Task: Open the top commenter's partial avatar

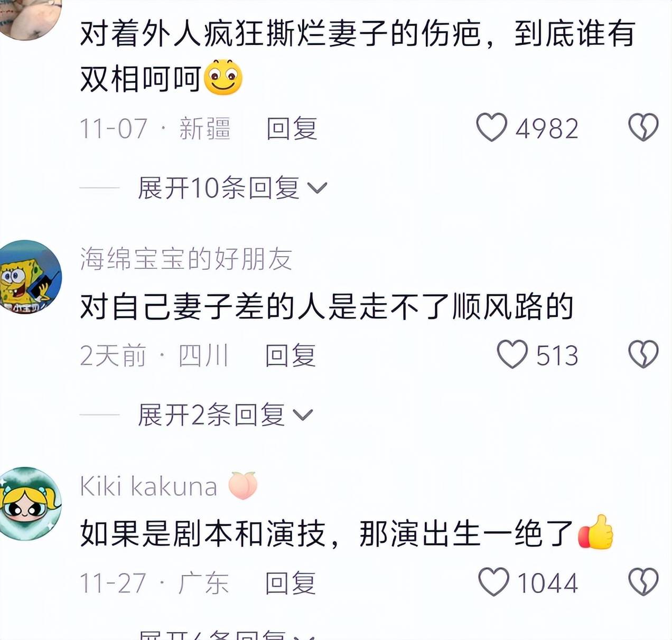Action: (29, 18)
